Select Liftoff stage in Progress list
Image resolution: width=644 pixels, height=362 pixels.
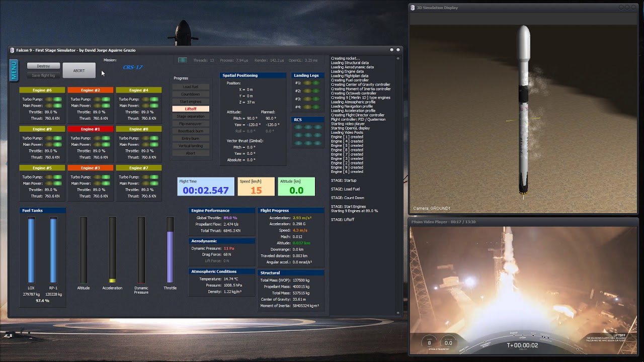pos(191,109)
